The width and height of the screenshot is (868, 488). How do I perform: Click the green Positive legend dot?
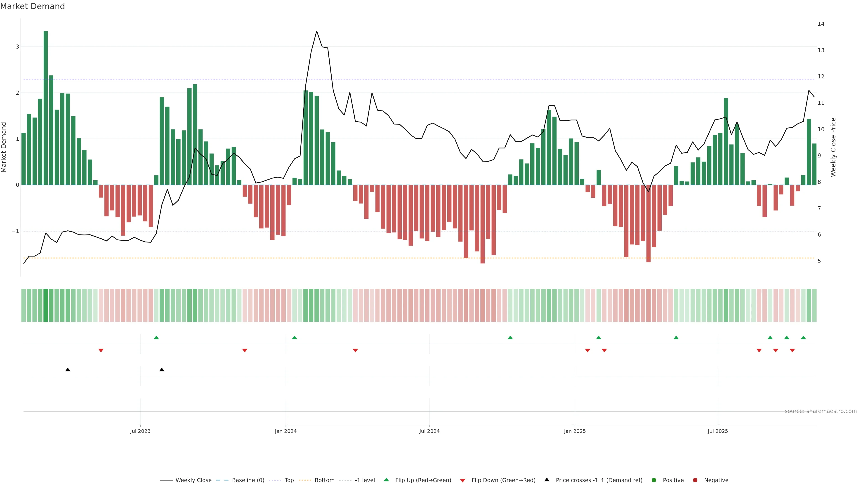[654, 480]
